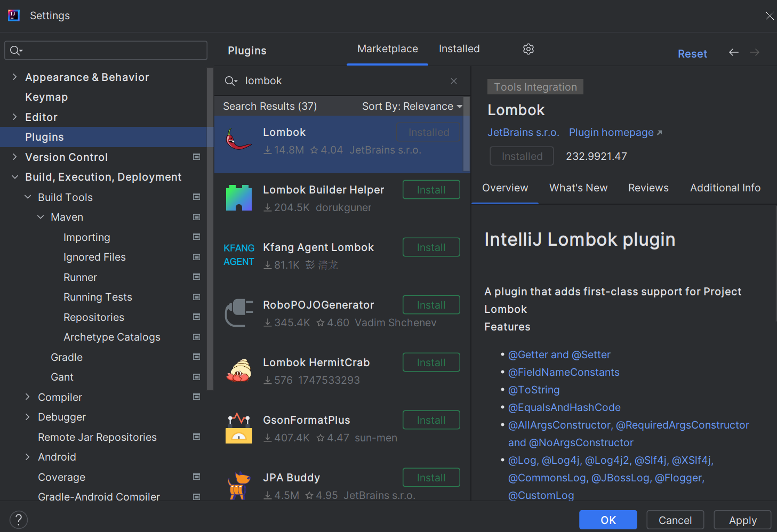This screenshot has width=777, height=532.
Task: Collapse Build, Execution, Deployment section
Action: 14,177
